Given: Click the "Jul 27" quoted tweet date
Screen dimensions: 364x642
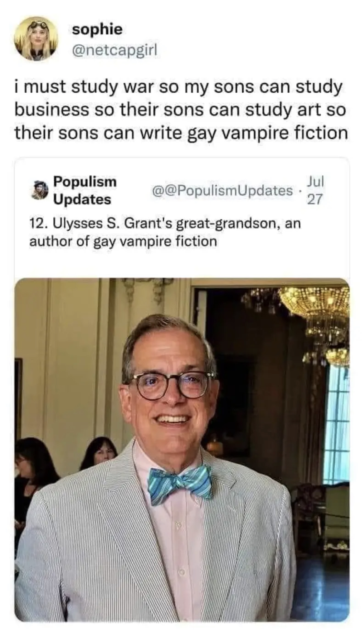Looking at the screenshot, I should 315,190.
